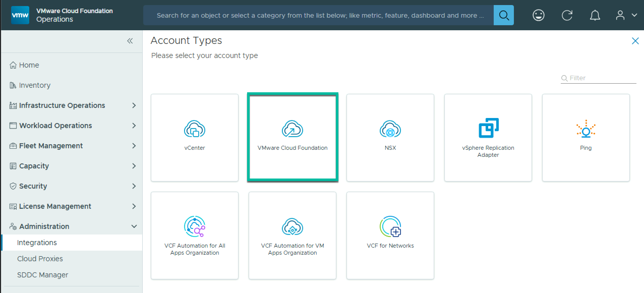Collapse the left navigation sidebar

130,41
